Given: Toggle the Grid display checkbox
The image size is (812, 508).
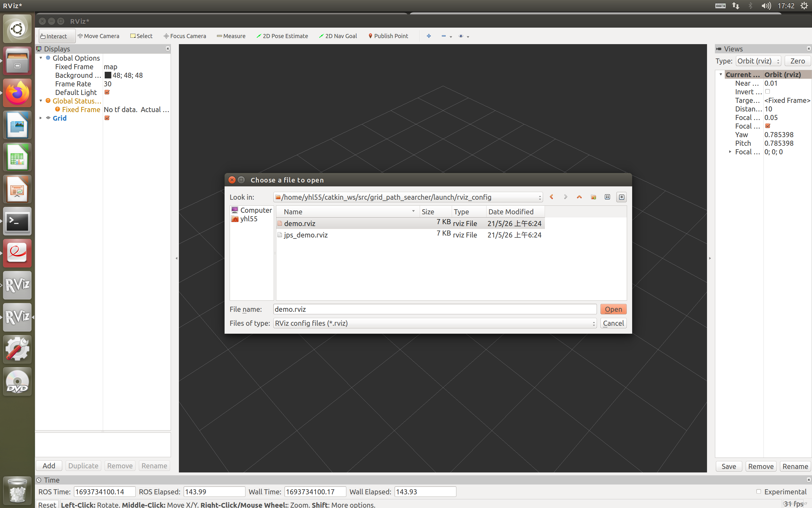Looking at the screenshot, I should click(107, 118).
